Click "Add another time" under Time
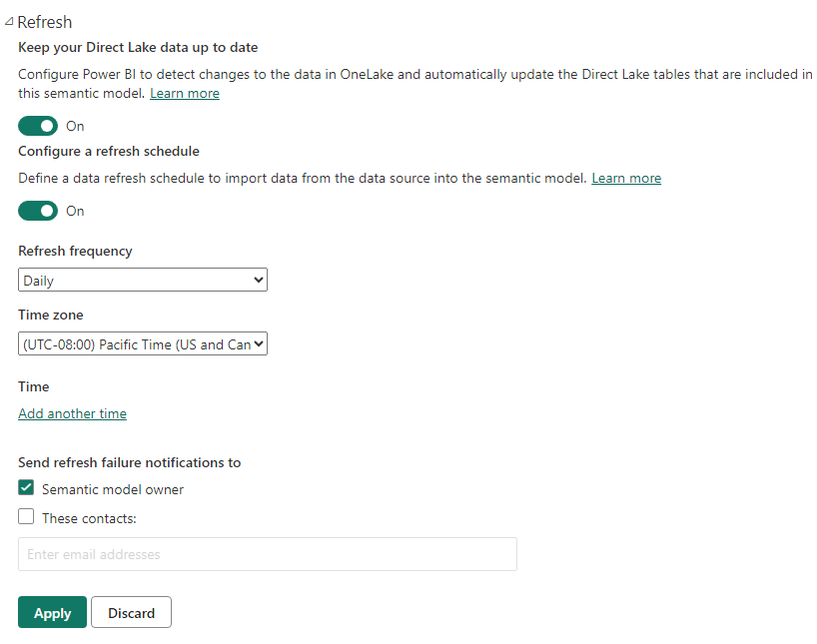 [x=72, y=413]
